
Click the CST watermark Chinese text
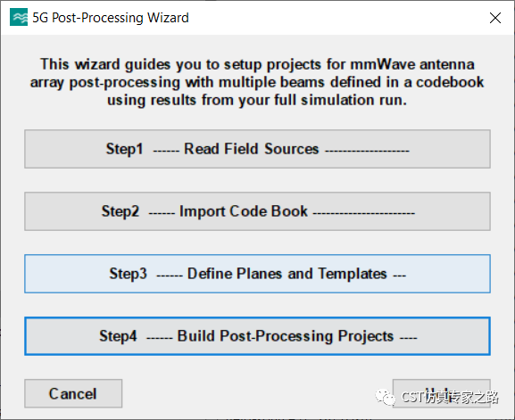click(x=450, y=398)
